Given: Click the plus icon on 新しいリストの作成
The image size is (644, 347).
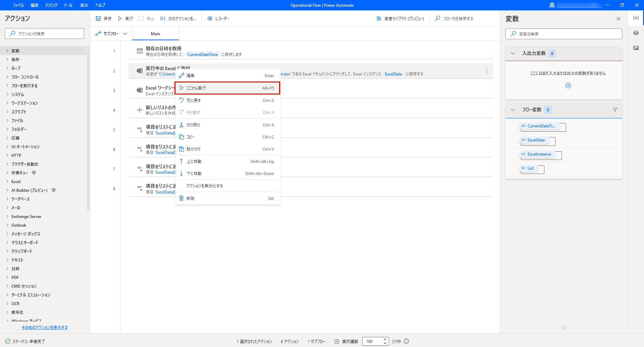Looking at the screenshot, I should (x=140, y=110).
